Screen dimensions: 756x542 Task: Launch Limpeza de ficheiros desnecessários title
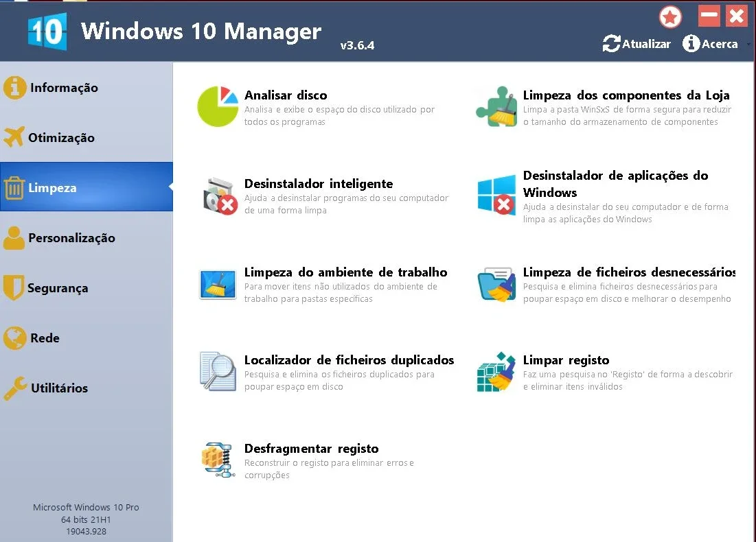(x=629, y=272)
